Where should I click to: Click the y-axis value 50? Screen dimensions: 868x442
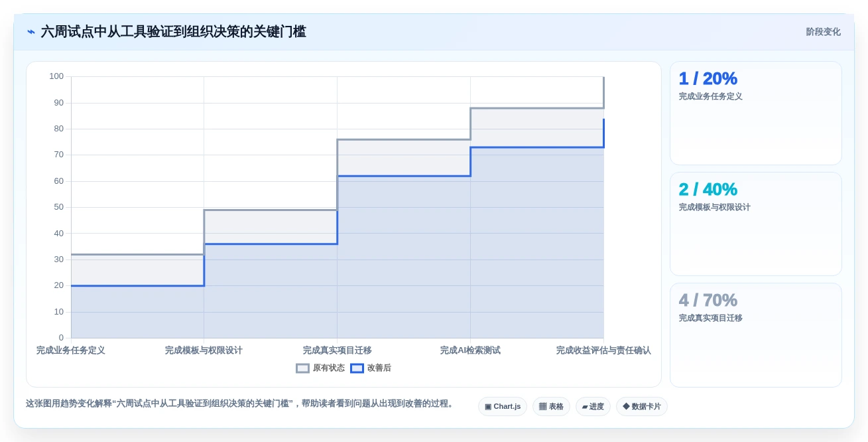tap(59, 207)
